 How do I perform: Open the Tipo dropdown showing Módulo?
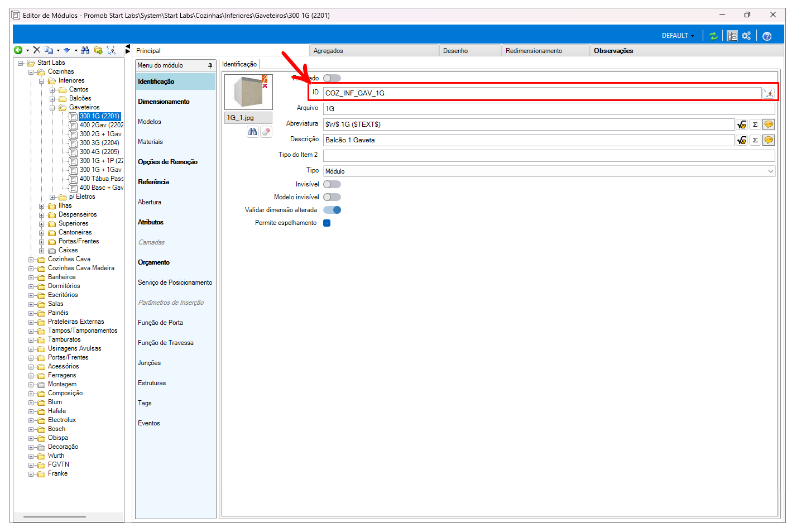pyautogui.click(x=549, y=171)
